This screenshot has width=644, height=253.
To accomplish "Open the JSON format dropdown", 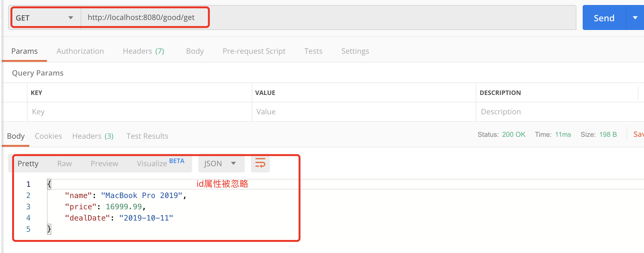I will point(221,163).
